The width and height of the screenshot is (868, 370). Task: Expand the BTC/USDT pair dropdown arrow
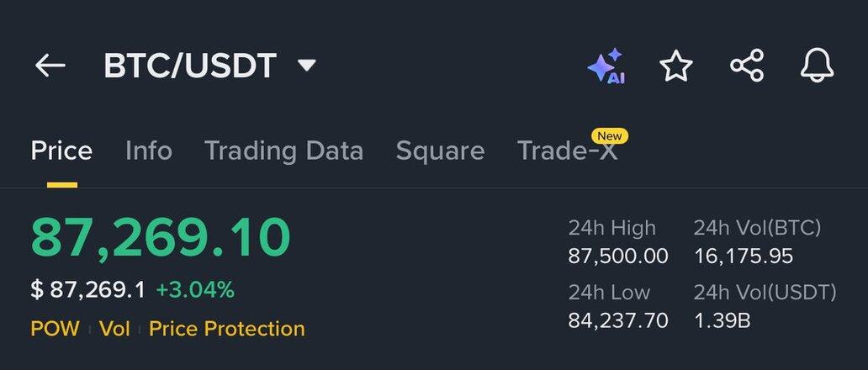pyautogui.click(x=307, y=65)
